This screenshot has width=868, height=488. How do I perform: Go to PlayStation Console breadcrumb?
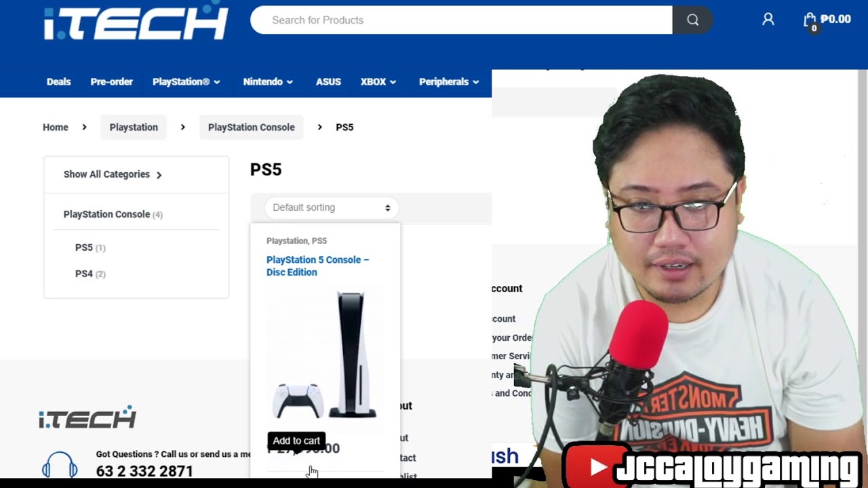point(252,127)
